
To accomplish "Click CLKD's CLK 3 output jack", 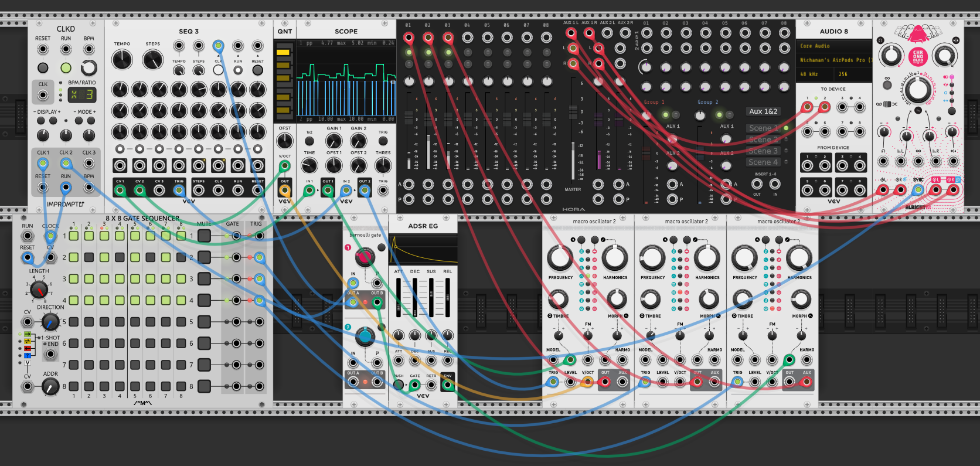I will (89, 164).
